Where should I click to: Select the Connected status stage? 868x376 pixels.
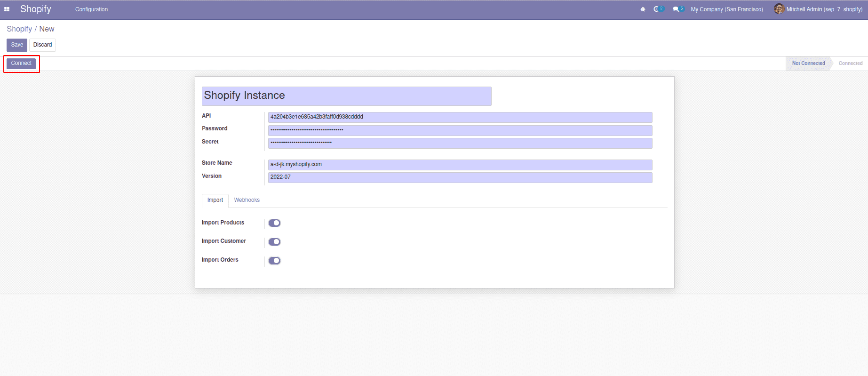[850, 63]
